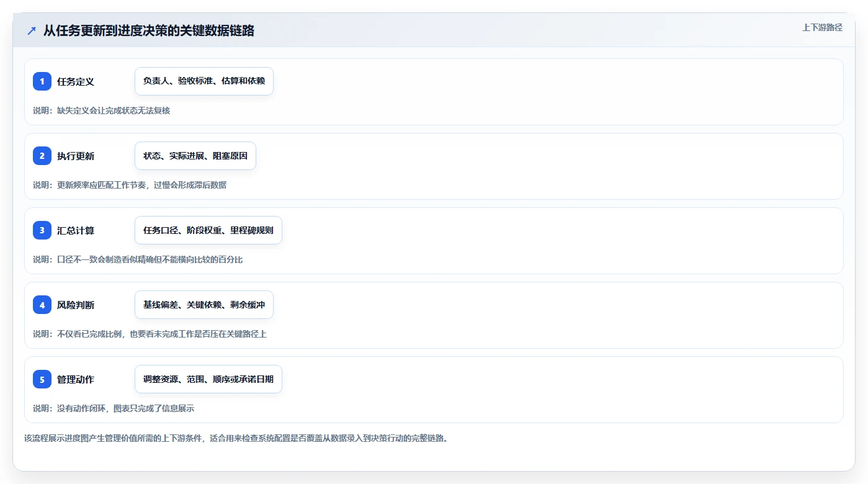Click the 执行更新 step heading
868x484 pixels.
tap(76, 156)
